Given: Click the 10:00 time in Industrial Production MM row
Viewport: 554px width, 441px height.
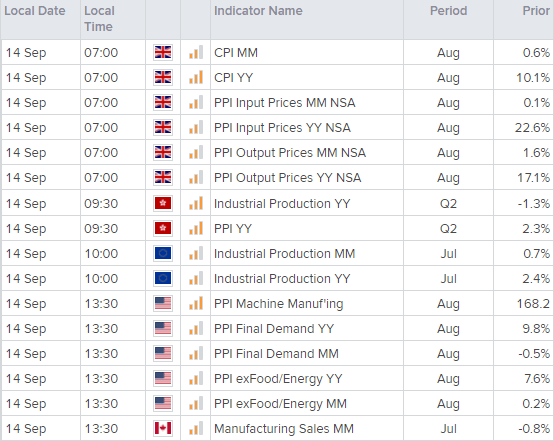Looking at the screenshot, I should coord(101,253).
